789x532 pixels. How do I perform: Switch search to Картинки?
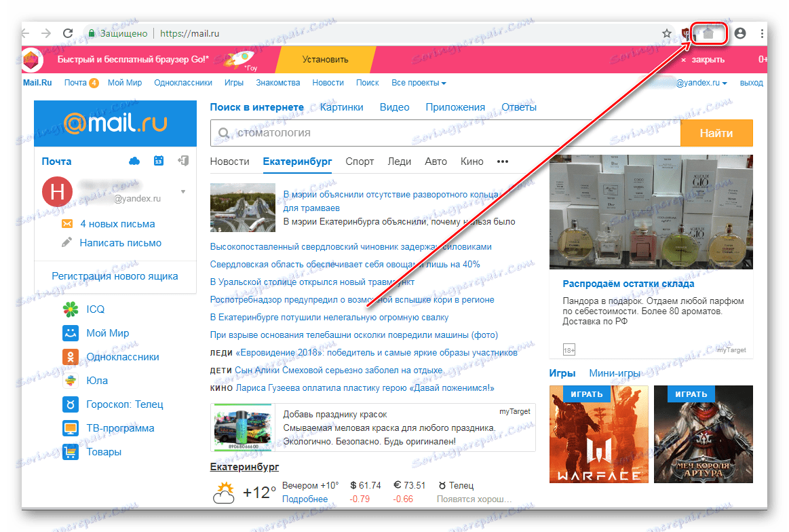(342, 107)
